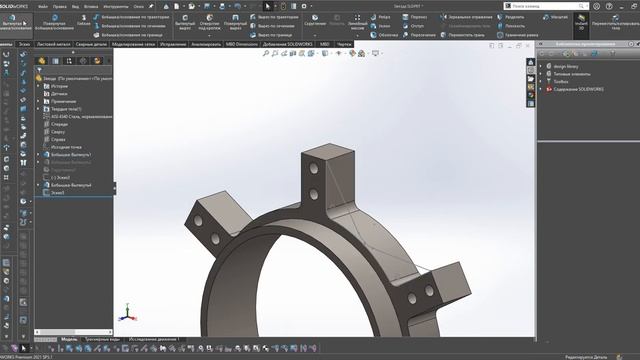The width and height of the screenshot is (640, 360).
Task: Select Повернутый вырез tool
Action: [x=235, y=23]
